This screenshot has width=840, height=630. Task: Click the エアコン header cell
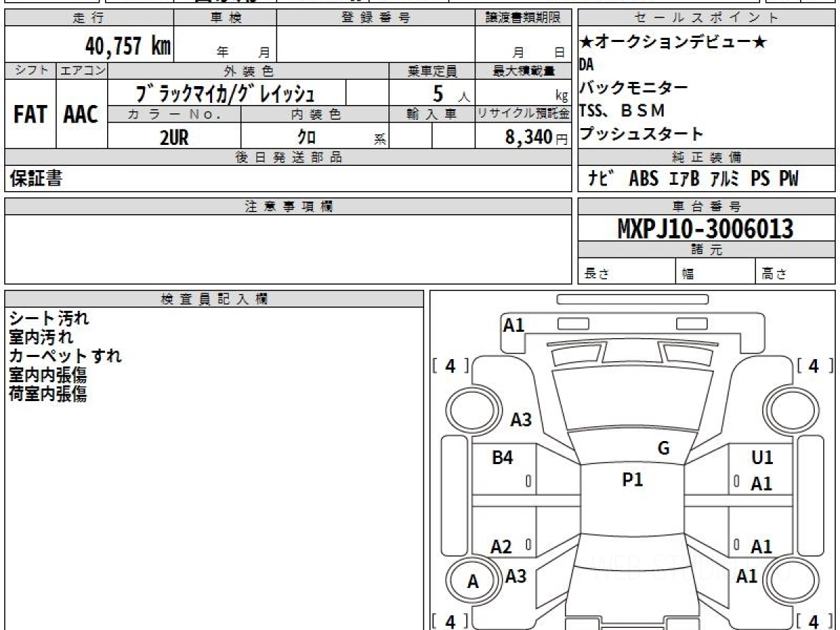point(82,71)
